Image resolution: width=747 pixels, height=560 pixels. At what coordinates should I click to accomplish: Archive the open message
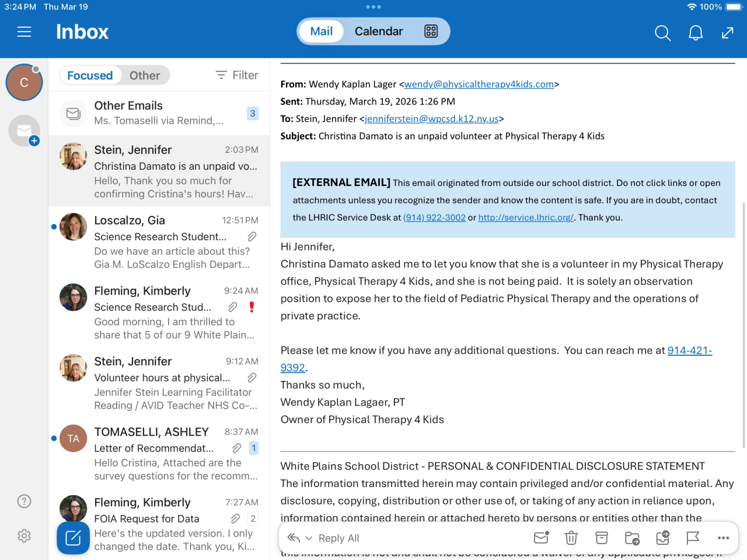click(x=602, y=538)
